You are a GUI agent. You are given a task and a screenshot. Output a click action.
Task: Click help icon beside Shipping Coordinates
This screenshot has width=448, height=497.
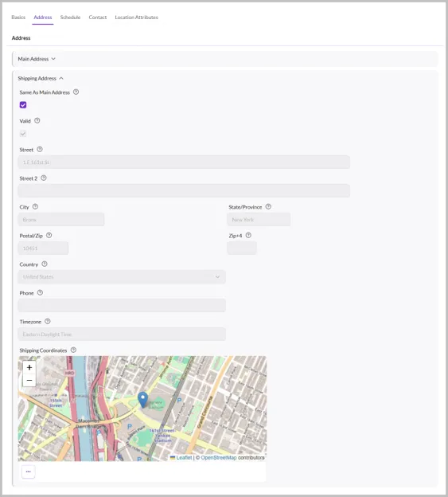coord(73,350)
